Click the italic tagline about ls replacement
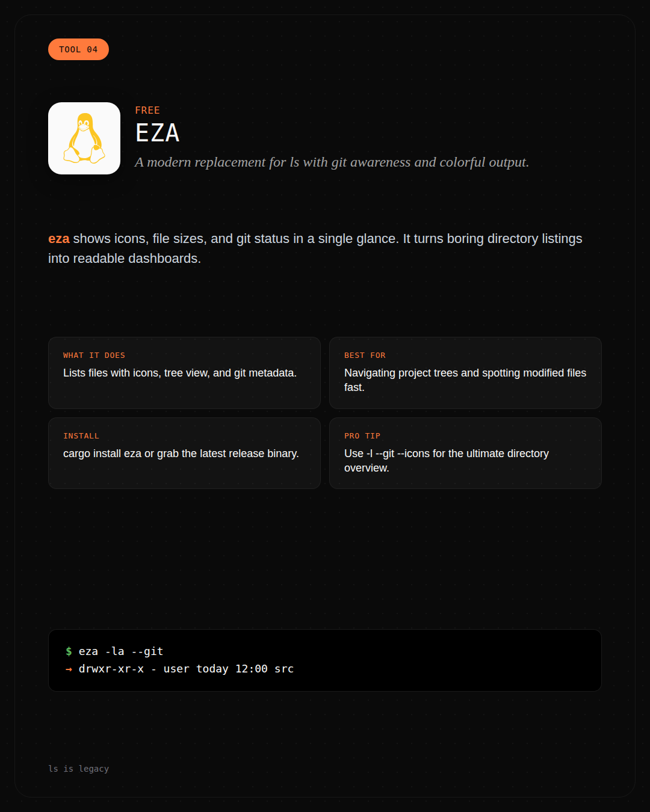This screenshot has height=812, width=650. pyautogui.click(x=332, y=162)
